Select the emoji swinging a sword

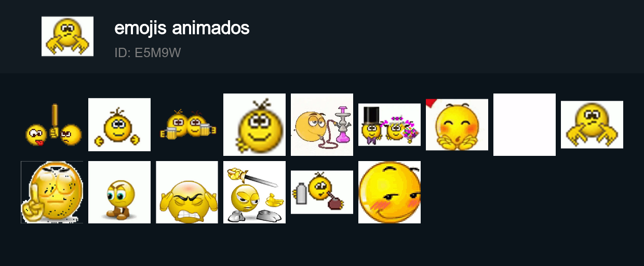[254, 192]
